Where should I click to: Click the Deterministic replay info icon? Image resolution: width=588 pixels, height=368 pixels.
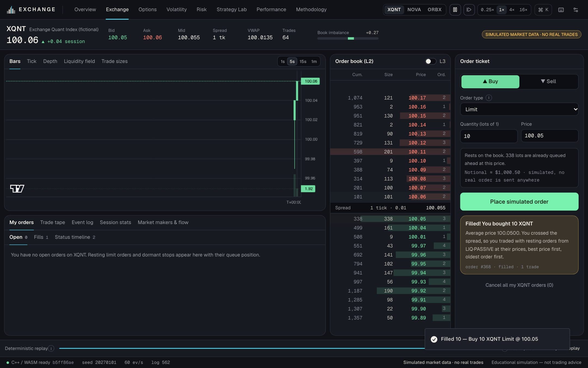51,348
